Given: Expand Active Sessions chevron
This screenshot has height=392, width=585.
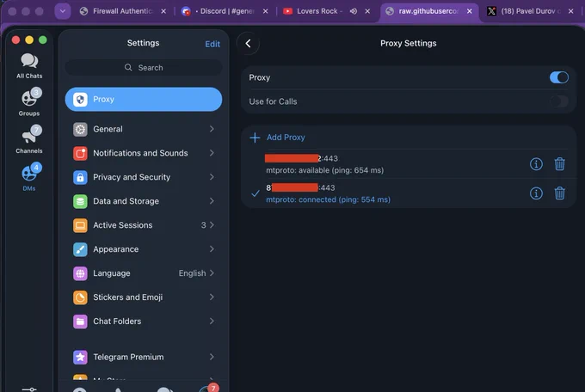Looking at the screenshot, I should 212,225.
